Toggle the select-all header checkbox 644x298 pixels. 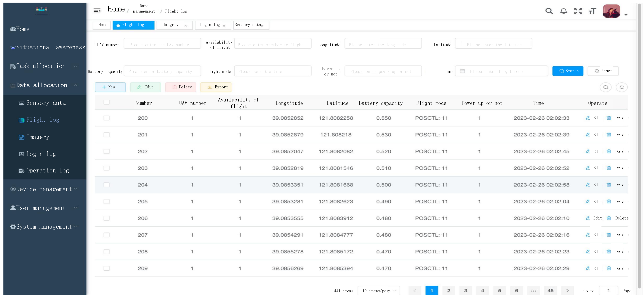click(x=106, y=102)
